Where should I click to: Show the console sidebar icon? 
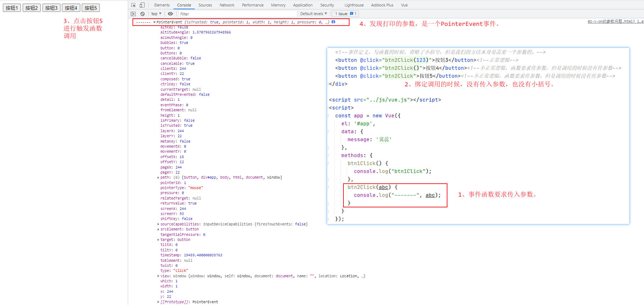[x=133, y=14]
